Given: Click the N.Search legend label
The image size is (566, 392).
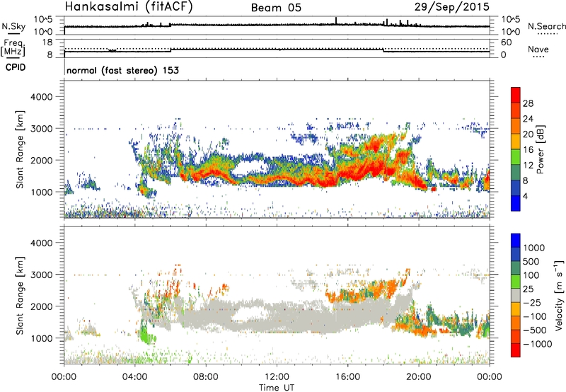Looking at the screenshot, I should [x=546, y=26].
